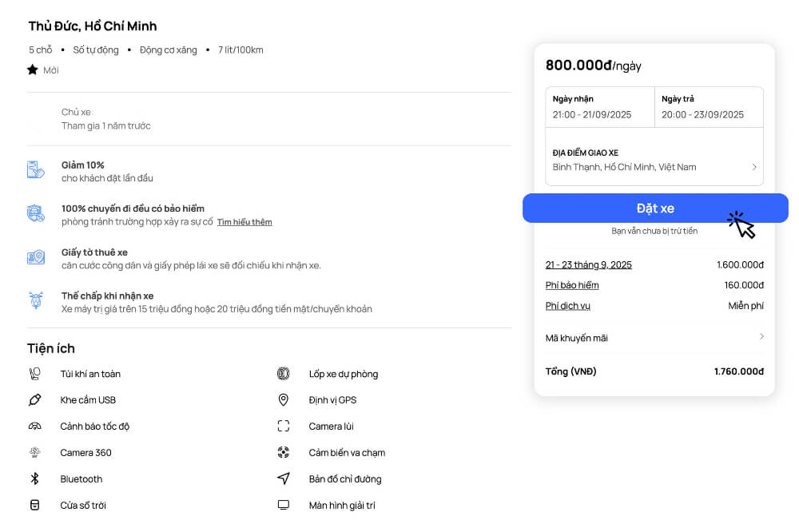Click the Thế chấp motorbike icon
This screenshot has width=799, height=532.
click(35, 300)
